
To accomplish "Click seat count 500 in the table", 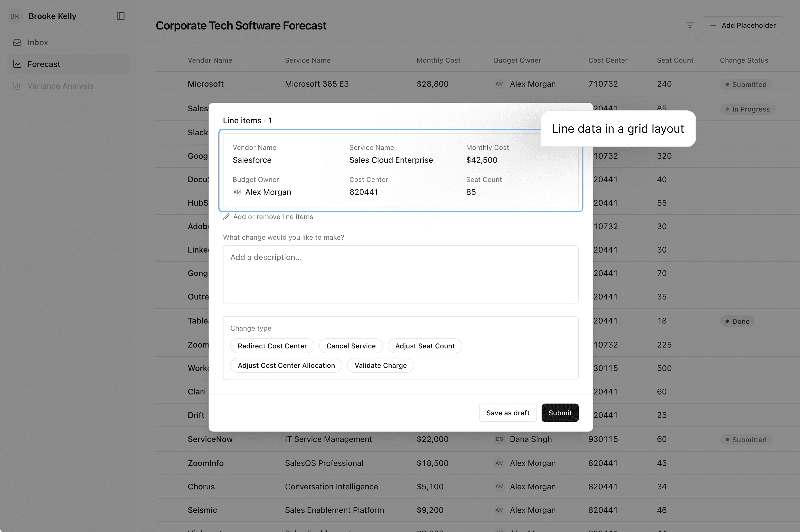I will pos(664,368).
